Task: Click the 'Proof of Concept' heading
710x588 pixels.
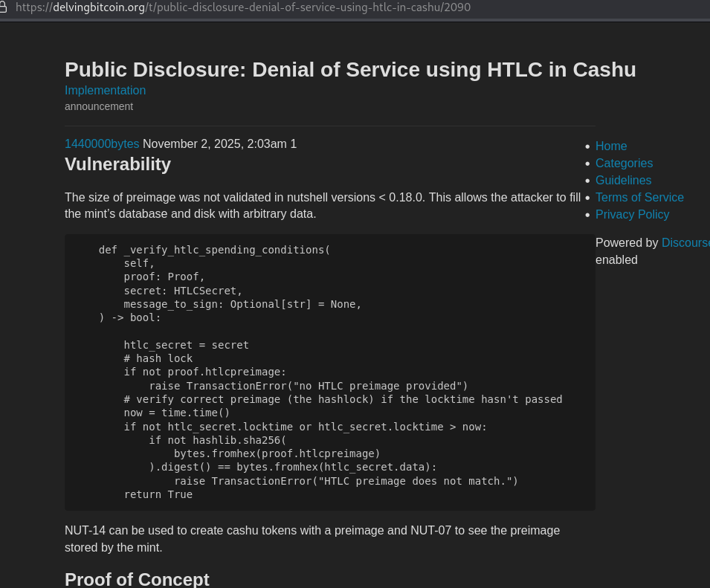Action: tap(137, 579)
